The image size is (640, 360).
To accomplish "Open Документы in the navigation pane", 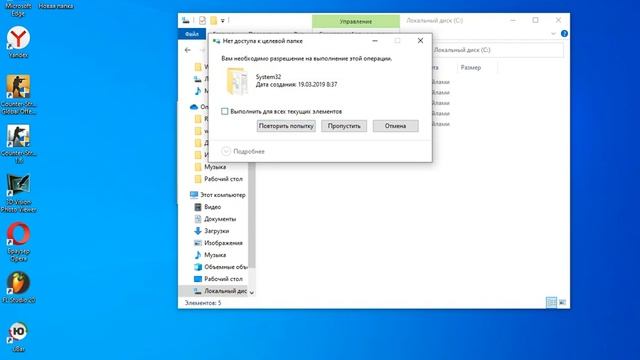I will point(215,219).
